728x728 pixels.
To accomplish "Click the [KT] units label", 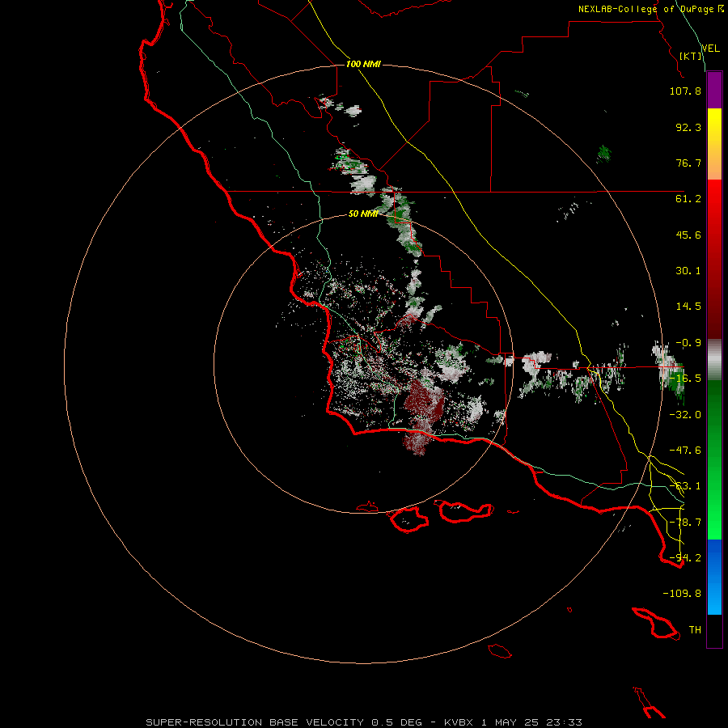I will coord(691,56).
